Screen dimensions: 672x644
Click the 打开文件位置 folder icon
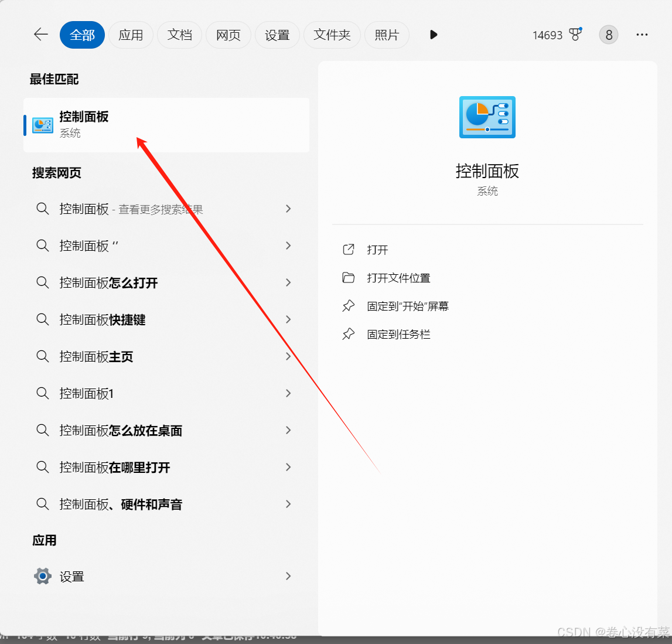point(347,278)
